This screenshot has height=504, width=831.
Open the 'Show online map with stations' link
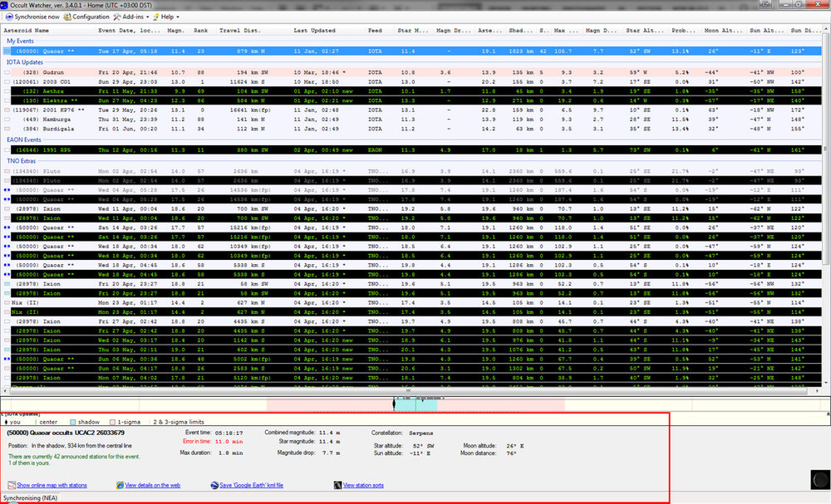(52, 485)
